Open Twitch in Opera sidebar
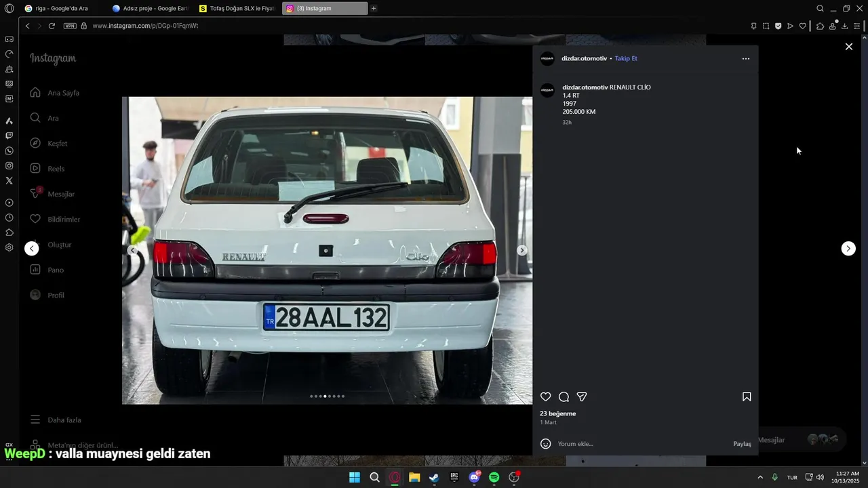 pos(9,136)
